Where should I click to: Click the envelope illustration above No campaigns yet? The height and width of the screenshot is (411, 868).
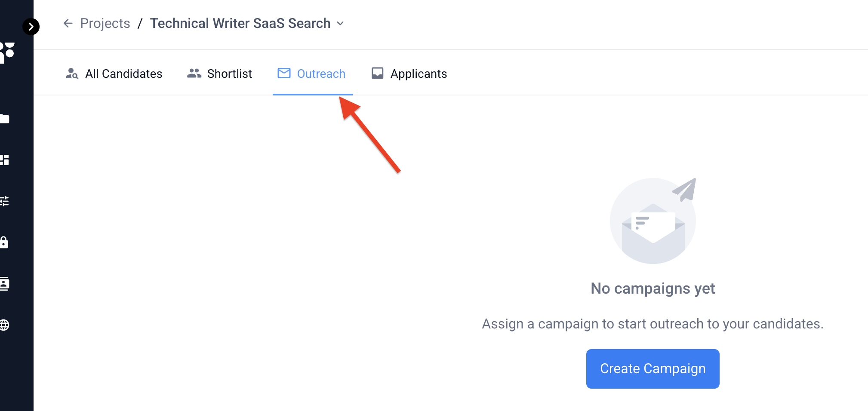pos(653,221)
